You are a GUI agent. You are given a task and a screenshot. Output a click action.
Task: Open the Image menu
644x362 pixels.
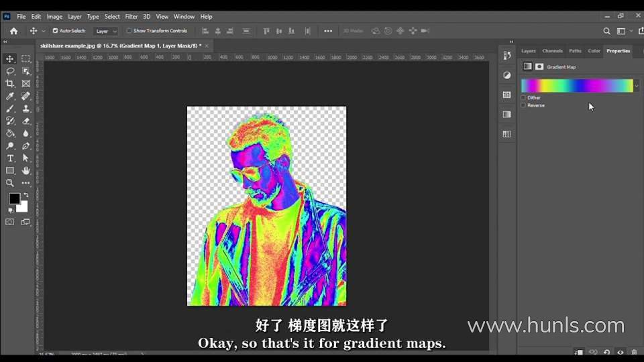click(54, 16)
